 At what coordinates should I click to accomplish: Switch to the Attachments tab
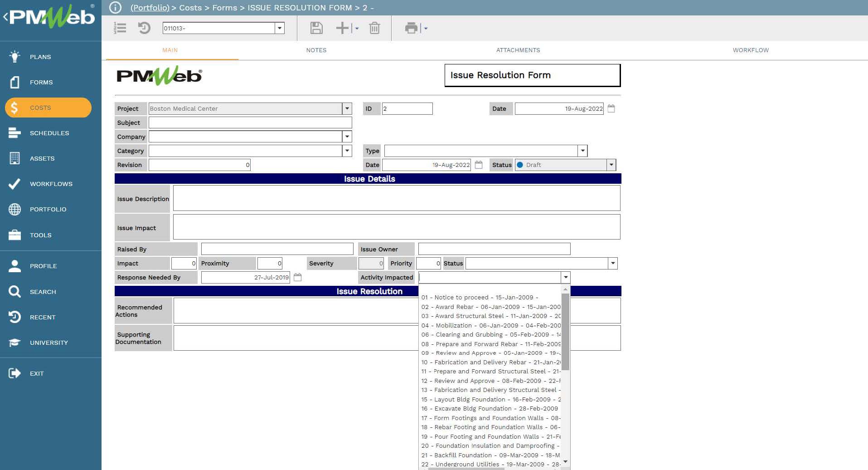[x=518, y=50]
